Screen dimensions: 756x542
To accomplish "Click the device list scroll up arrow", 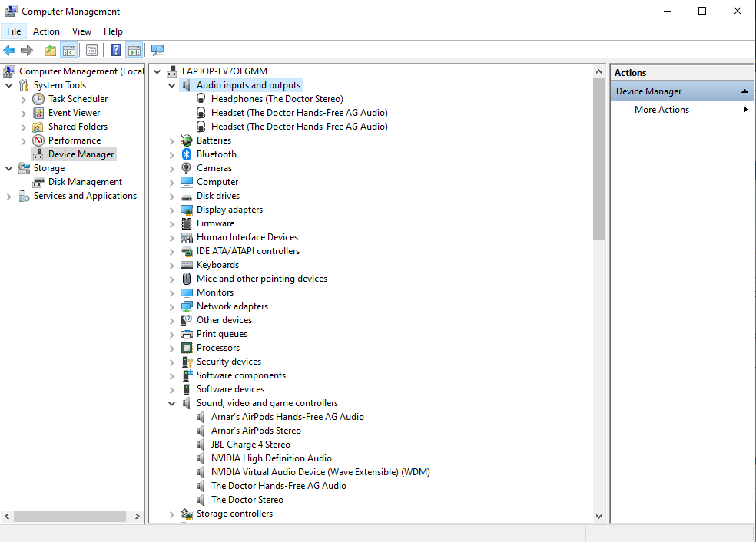I will click(x=598, y=71).
